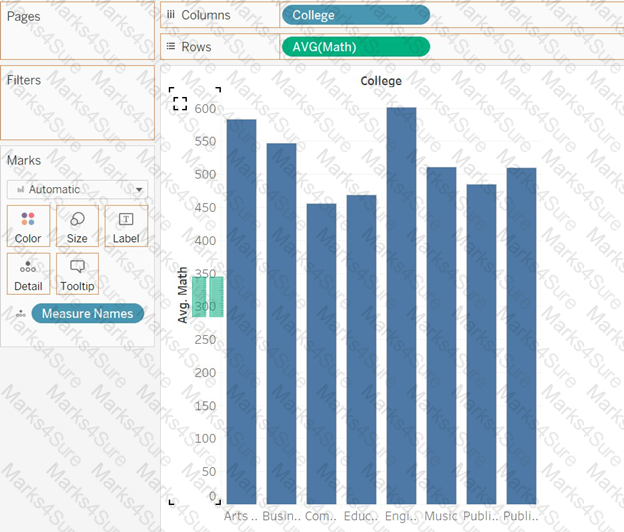Open the Label marks card

coord(126,226)
